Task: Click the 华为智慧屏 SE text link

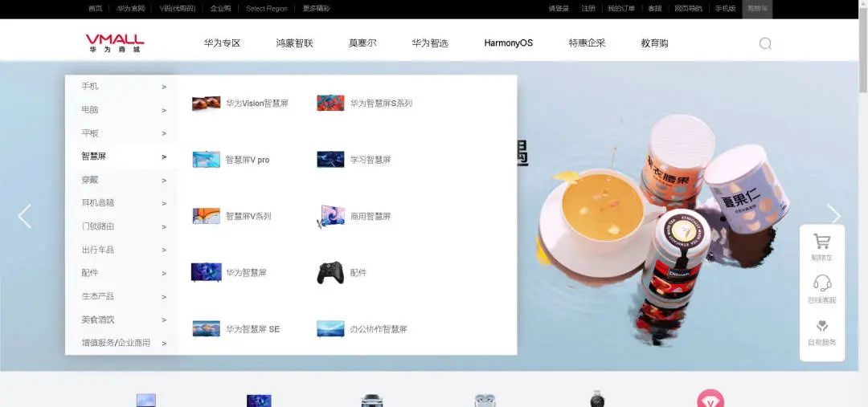Action: (x=252, y=329)
